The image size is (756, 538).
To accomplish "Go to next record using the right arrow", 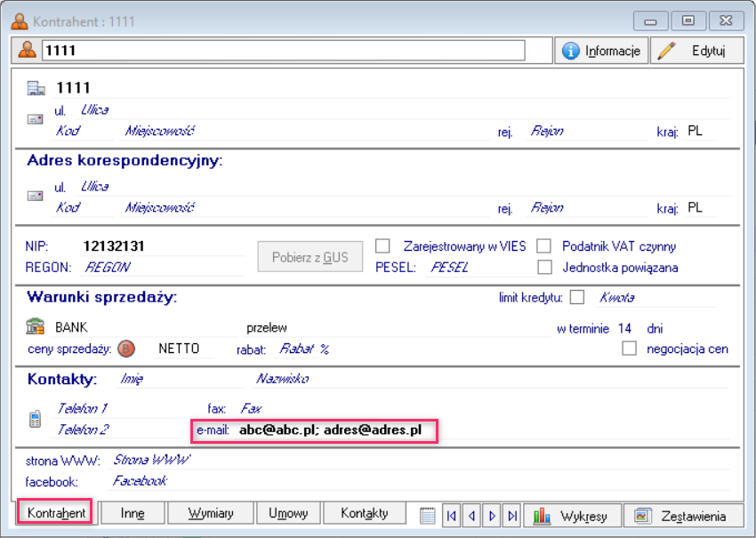I will click(493, 515).
